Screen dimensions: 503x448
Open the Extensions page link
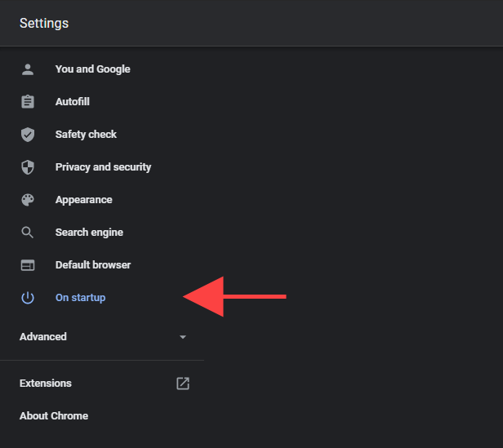46,384
